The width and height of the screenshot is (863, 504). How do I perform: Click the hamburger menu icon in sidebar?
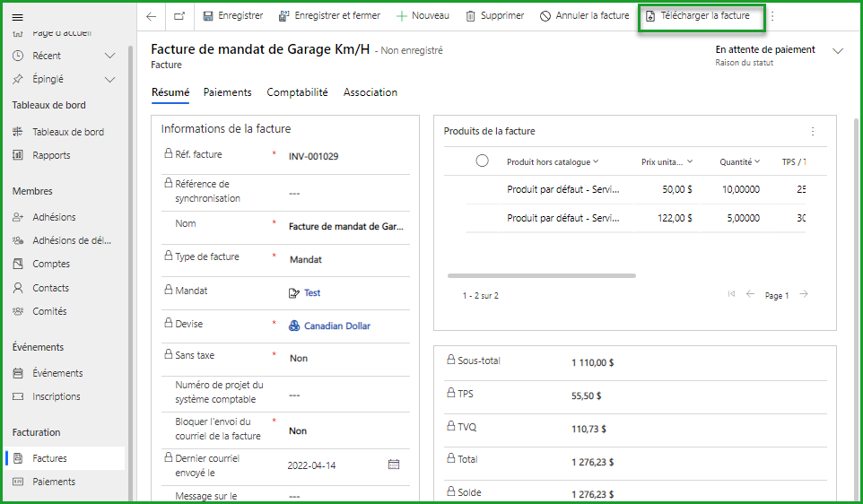pos(17,17)
